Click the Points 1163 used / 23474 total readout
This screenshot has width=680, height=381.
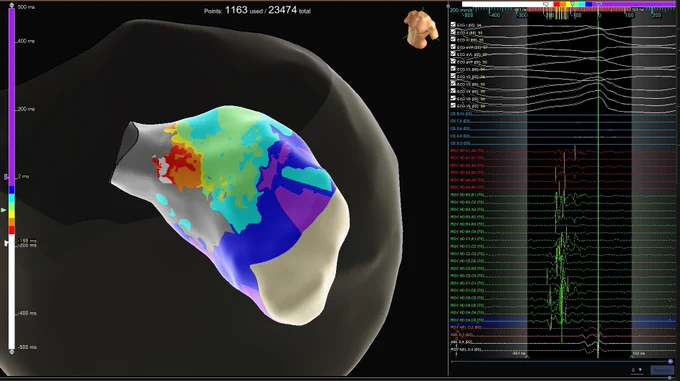point(257,10)
